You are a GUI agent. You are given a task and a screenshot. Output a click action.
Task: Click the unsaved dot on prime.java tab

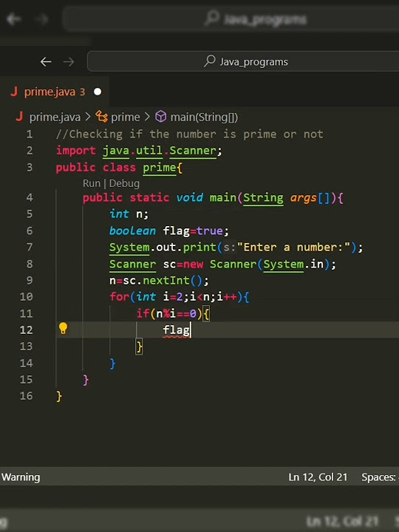coord(98,92)
